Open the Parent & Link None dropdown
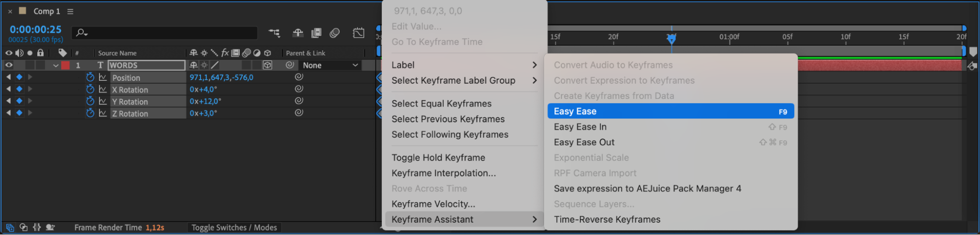Image resolution: width=980 pixels, height=235 pixels. pos(330,65)
